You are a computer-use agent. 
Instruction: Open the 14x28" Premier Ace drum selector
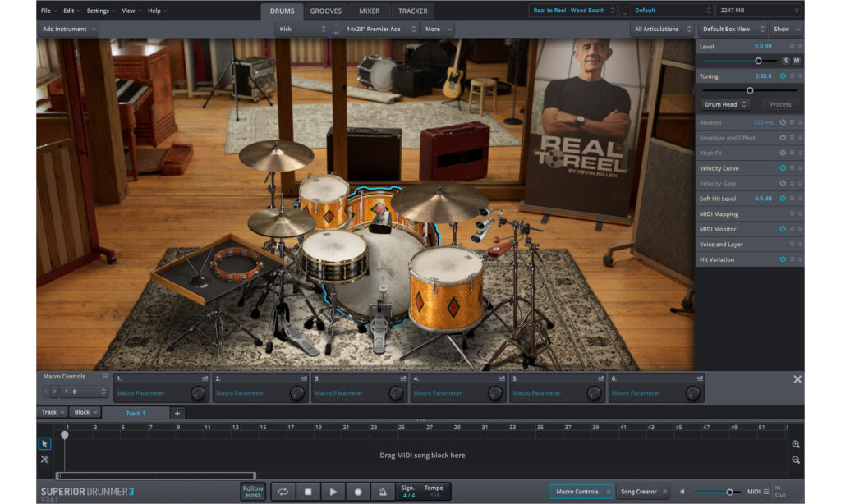click(x=380, y=29)
